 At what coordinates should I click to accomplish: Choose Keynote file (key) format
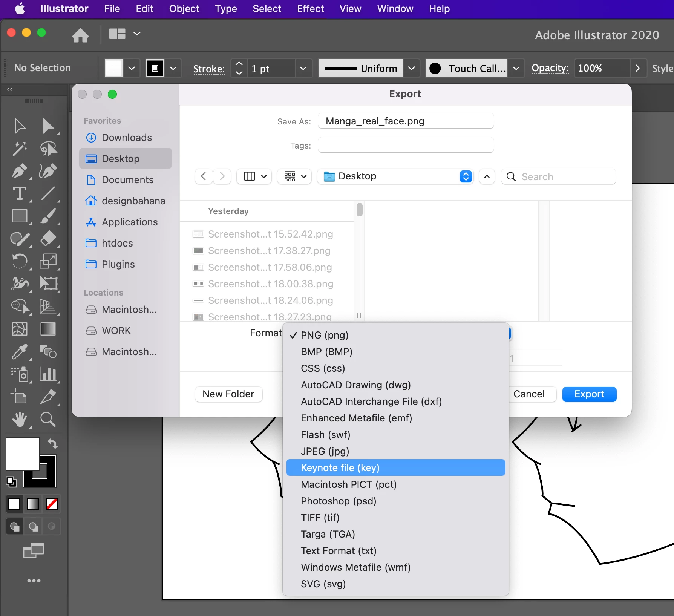395,467
